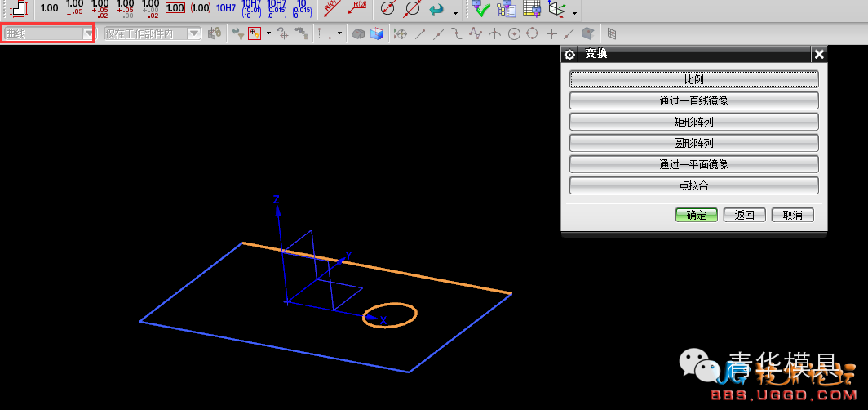Select the highlighted orange line edge
Image resolution: width=868 pixels, height=410 pixels.
[x=376, y=268]
